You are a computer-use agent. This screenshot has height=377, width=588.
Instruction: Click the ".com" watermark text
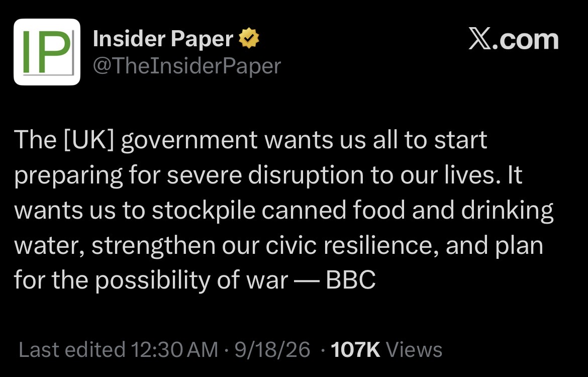coord(525,39)
